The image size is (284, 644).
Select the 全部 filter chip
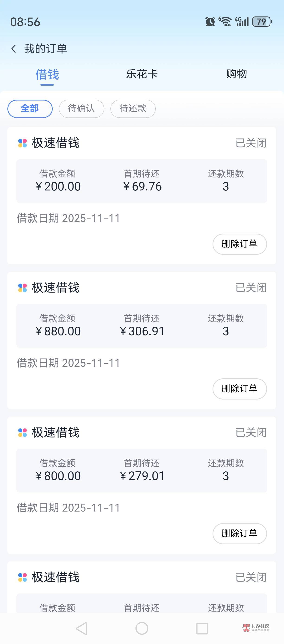(30, 109)
